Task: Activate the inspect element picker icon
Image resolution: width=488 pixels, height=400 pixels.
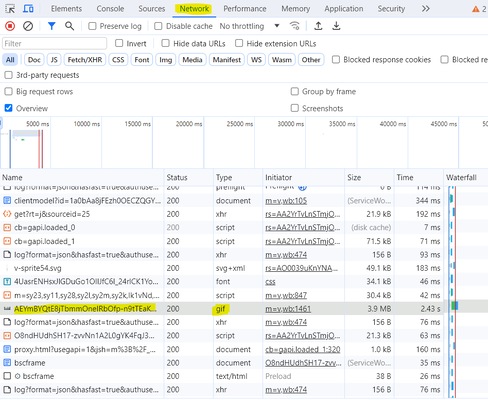Action: (x=10, y=9)
